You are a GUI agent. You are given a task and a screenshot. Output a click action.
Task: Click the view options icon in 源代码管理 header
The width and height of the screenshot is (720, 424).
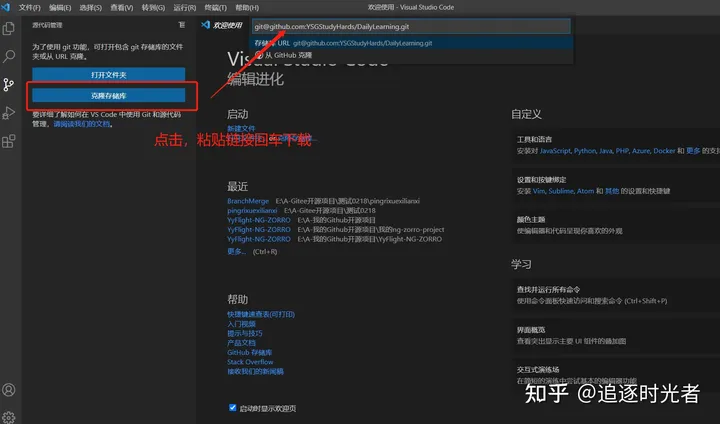[x=182, y=25]
